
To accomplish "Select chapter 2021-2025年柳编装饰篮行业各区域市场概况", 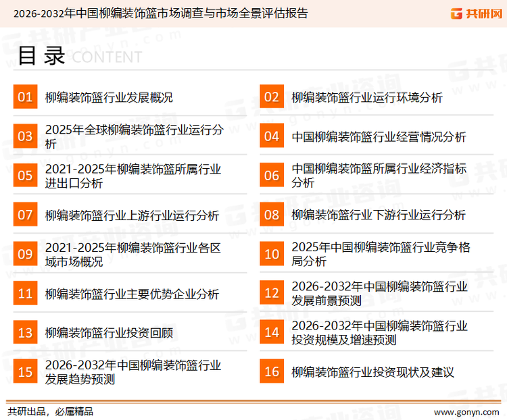I will [133, 255].
